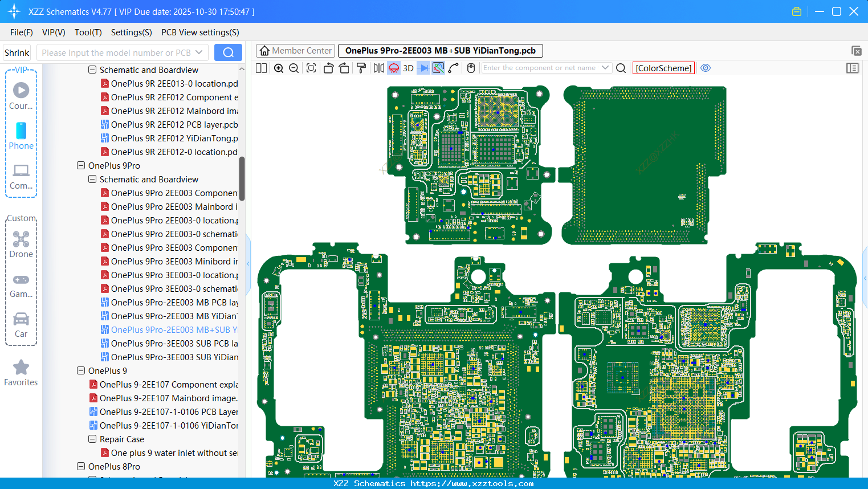The width and height of the screenshot is (868, 489).
Task: Open the PCB View settings menu
Action: tap(200, 32)
